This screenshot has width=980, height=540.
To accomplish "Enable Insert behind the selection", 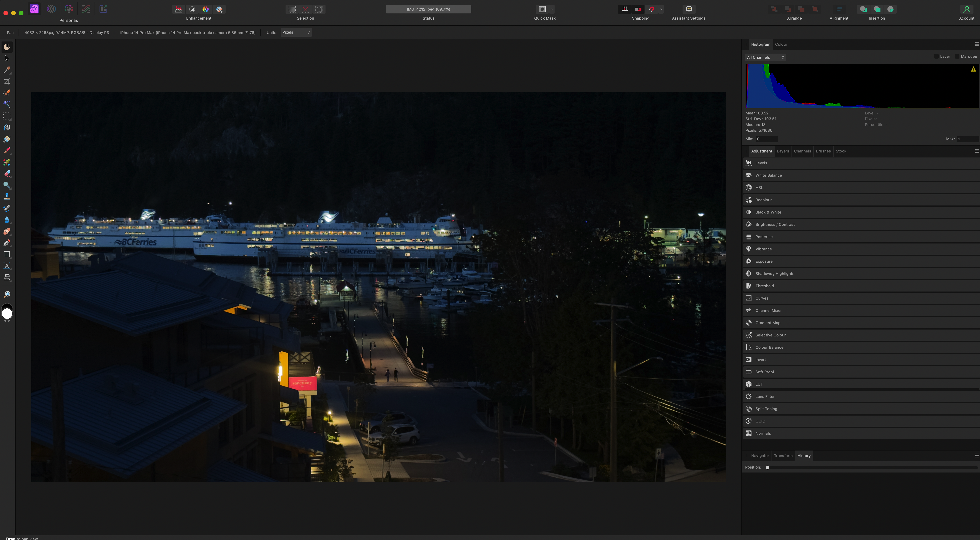I will coord(863,9).
